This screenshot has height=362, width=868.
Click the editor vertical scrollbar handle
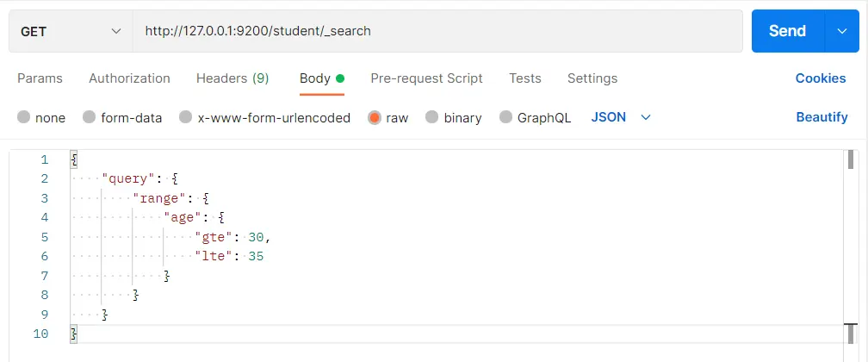[x=851, y=159]
